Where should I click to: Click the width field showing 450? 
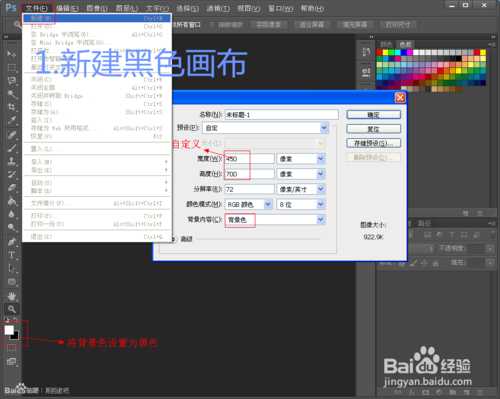[x=249, y=159]
